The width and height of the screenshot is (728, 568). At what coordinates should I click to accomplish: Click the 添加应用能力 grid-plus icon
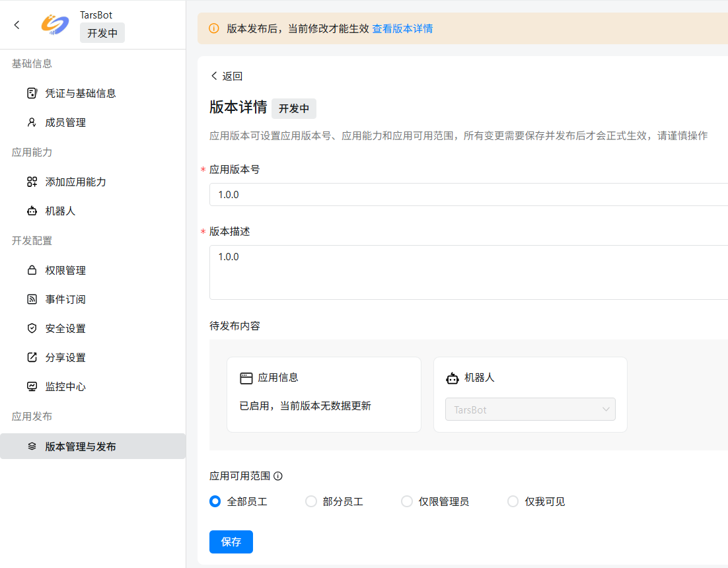click(x=32, y=182)
